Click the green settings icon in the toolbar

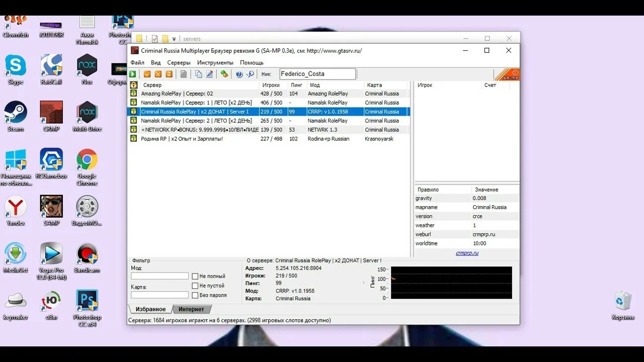(224, 74)
